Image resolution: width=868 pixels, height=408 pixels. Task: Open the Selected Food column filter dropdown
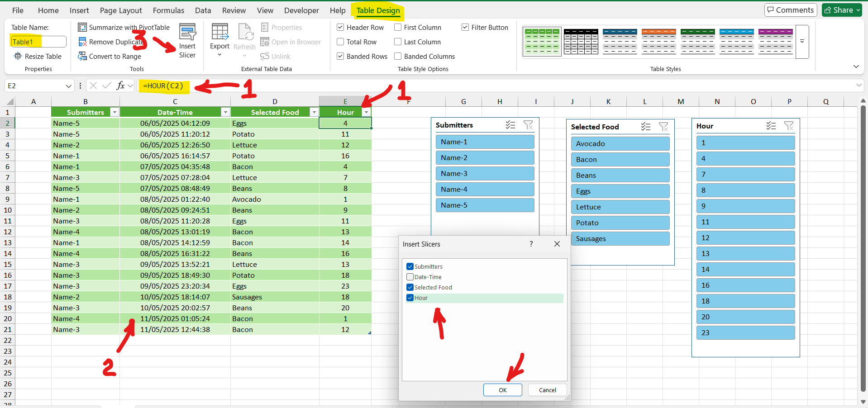[x=314, y=112]
